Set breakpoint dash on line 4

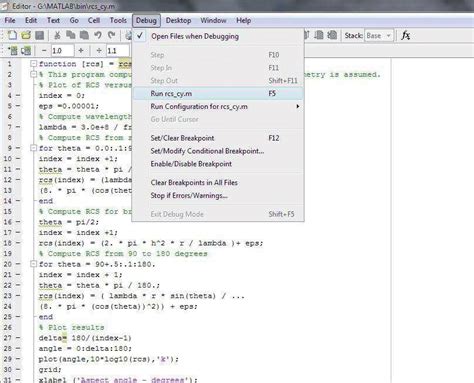click(x=18, y=95)
